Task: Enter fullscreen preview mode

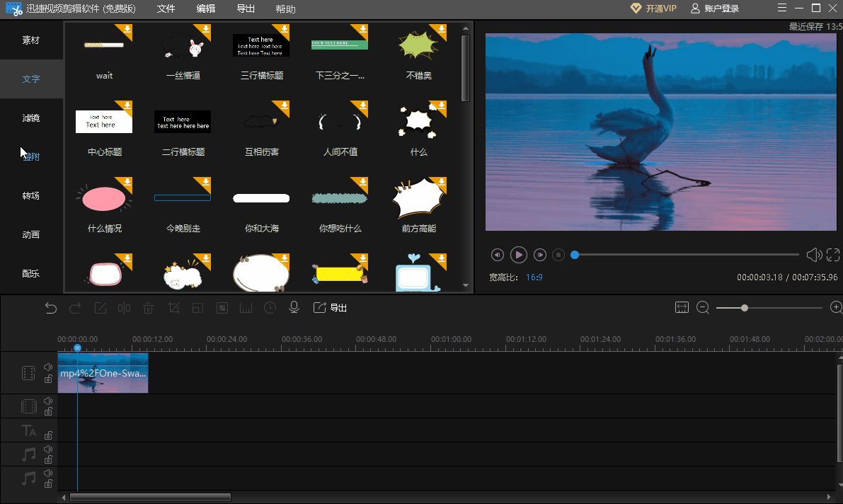Action: pos(833,255)
